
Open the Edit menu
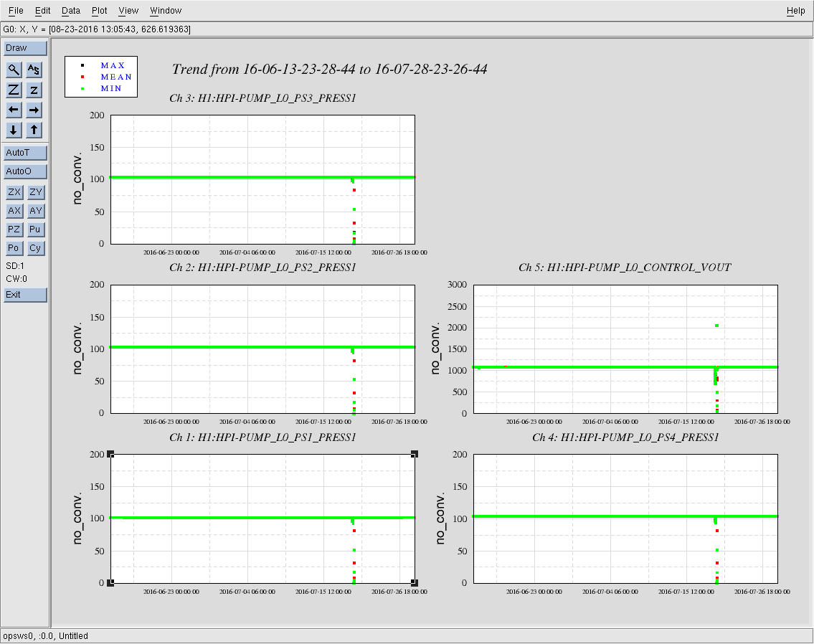42,10
